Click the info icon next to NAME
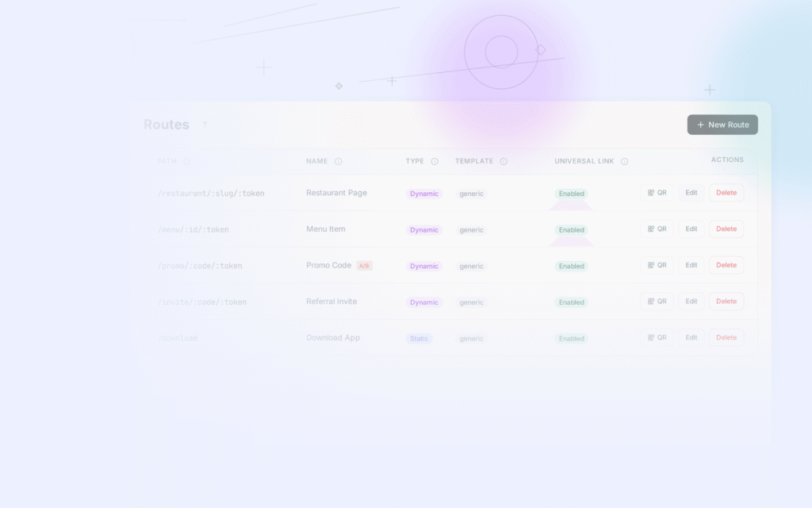Viewport: 812px width, 508px height. click(338, 161)
